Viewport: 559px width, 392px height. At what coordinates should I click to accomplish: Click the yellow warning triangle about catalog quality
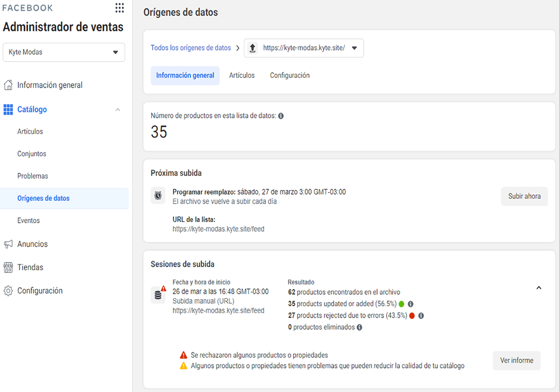point(184,366)
